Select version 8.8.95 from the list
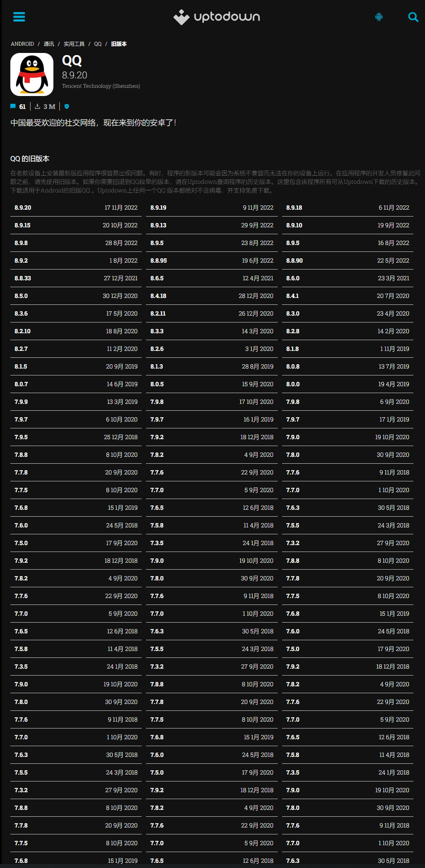 (211, 260)
